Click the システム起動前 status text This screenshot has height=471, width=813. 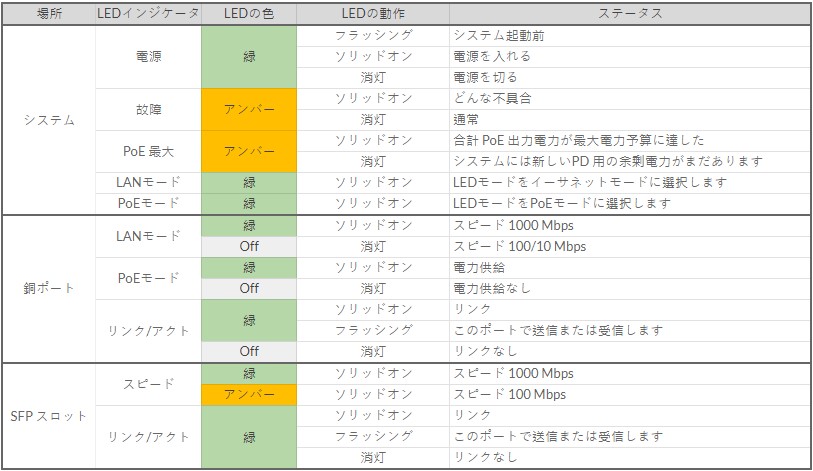pyautogui.click(x=499, y=35)
